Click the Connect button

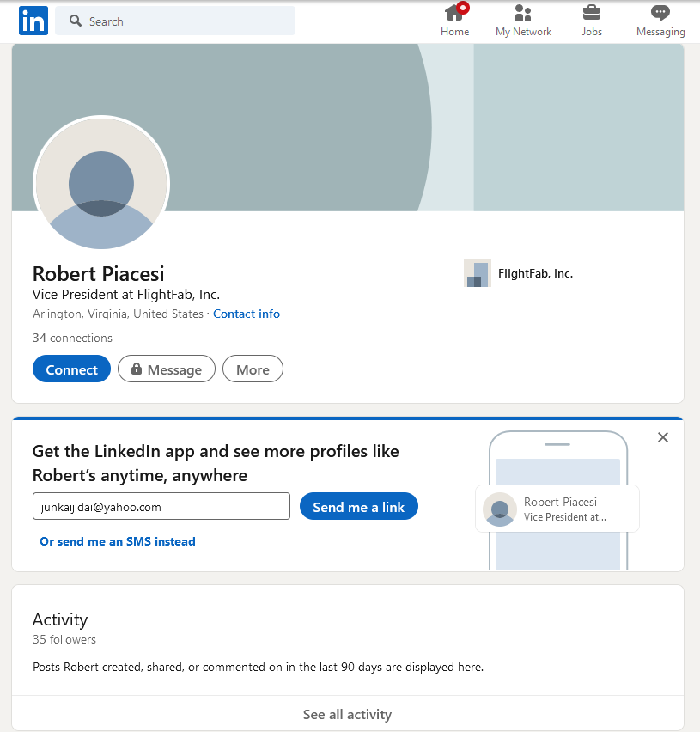pyautogui.click(x=71, y=369)
